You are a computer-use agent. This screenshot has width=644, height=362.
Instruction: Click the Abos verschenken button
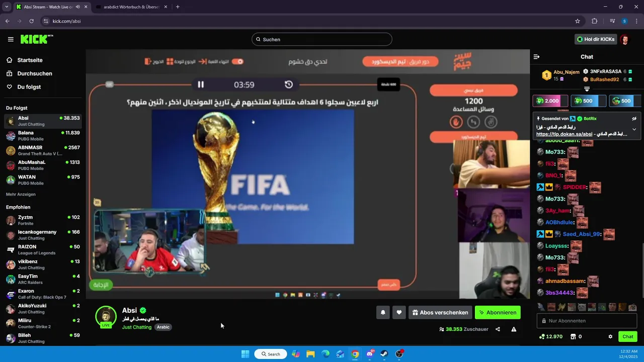click(x=440, y=312)
